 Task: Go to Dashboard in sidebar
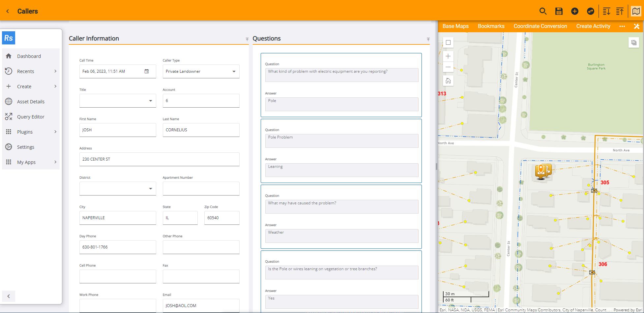click(x=29, y=56)
